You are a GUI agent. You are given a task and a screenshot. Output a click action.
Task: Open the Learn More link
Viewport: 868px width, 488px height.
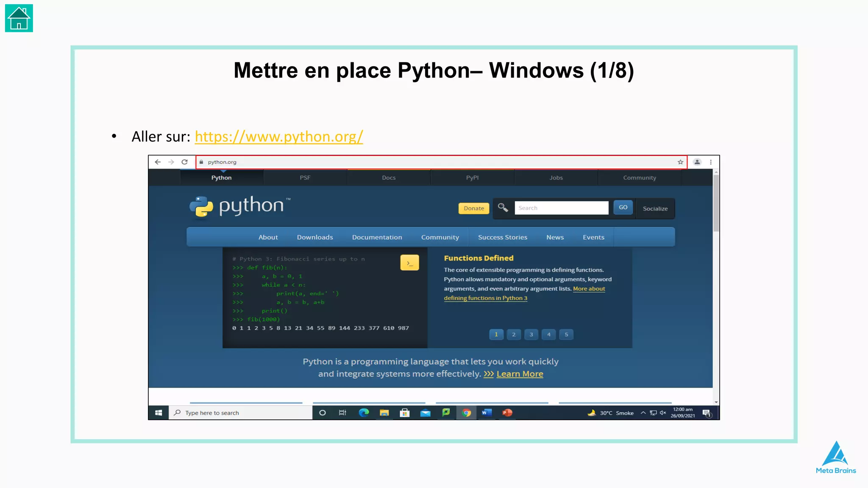tap(520, 374)
